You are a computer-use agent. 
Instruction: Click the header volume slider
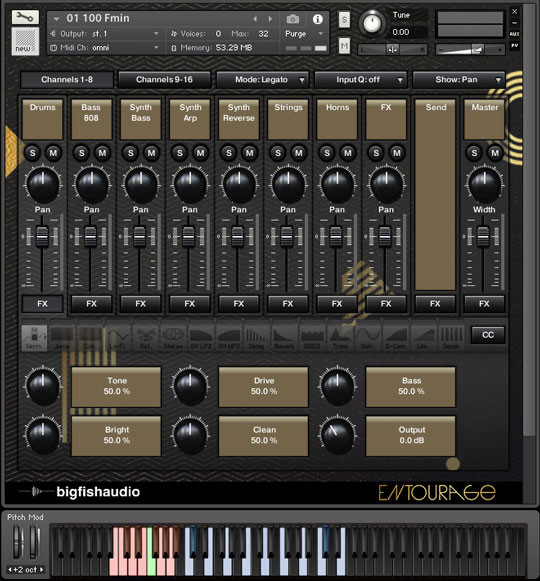[471, 49]
